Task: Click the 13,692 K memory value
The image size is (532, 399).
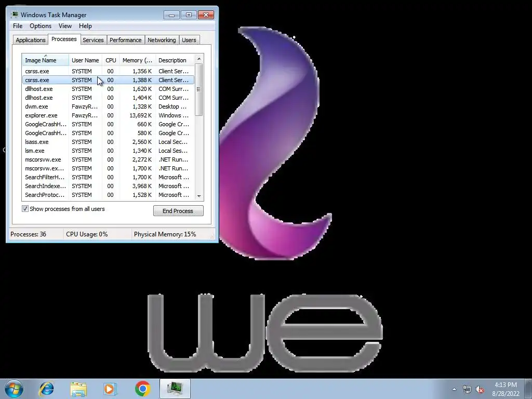Action: (x=140, y=115)
